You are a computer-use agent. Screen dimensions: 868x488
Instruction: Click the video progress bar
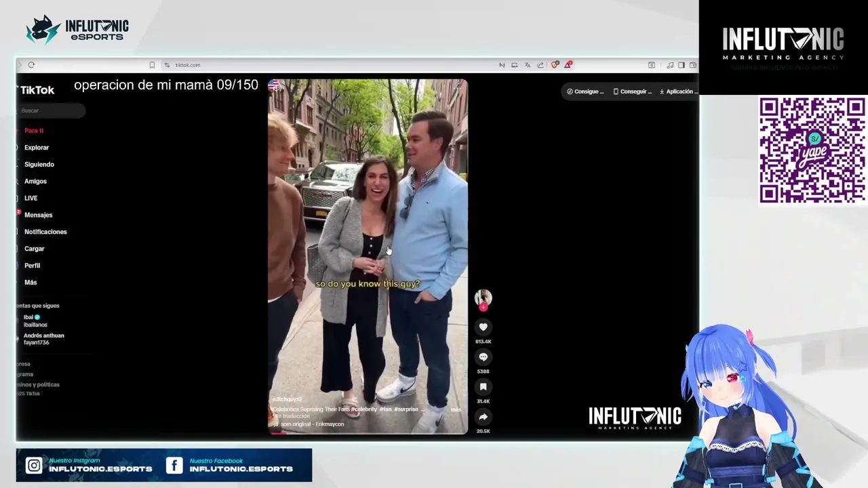[x=368, y=432]
